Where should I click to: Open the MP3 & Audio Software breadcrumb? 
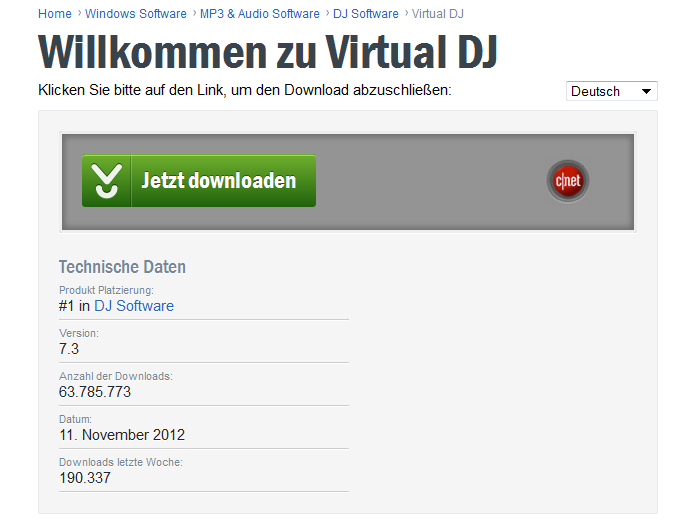(x=260, y=14)
